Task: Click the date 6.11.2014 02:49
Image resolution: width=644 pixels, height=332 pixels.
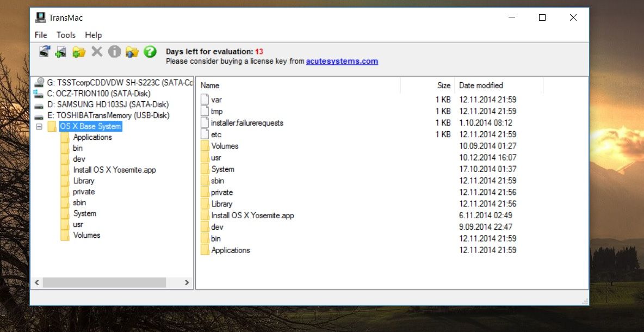Action: (x=486, y=216)
